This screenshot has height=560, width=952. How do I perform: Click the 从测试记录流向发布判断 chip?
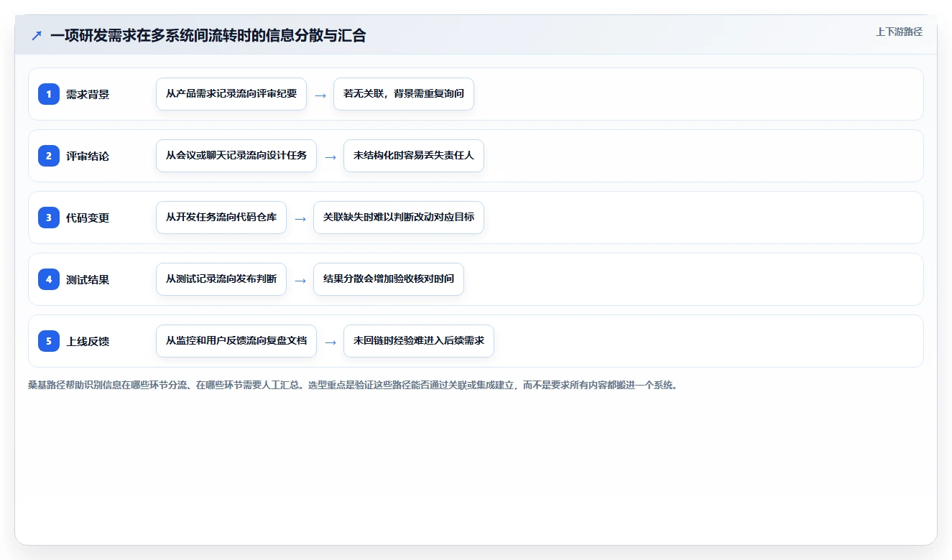point(221,279)
